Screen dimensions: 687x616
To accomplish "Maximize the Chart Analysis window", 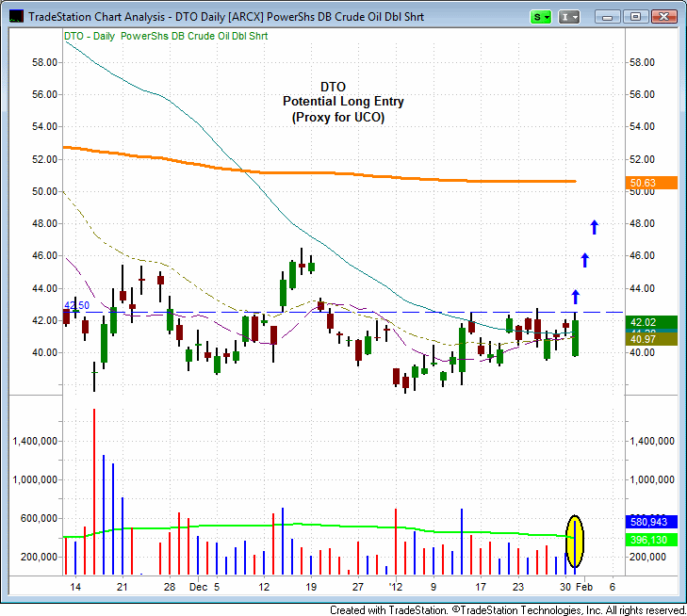I will (x=635, y=17).
